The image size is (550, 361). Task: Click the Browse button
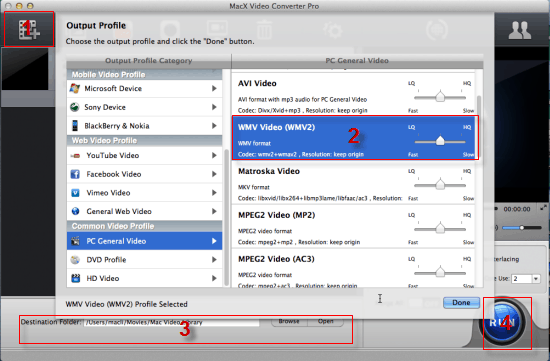pos(289,321)
